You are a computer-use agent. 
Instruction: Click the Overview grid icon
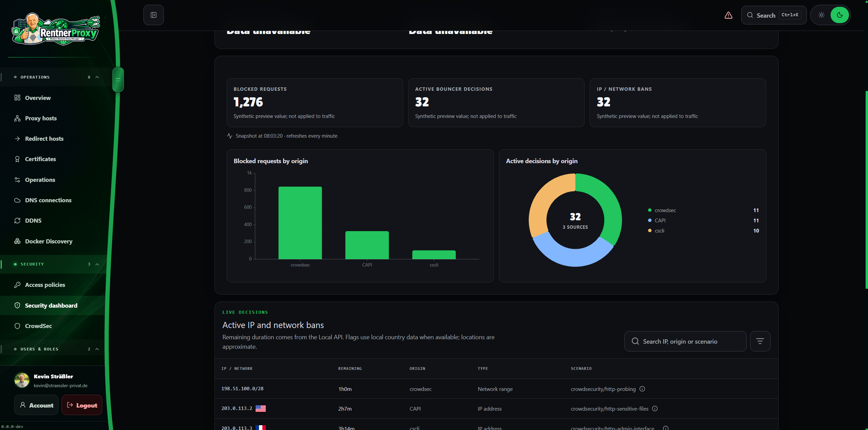click(17, 98)
